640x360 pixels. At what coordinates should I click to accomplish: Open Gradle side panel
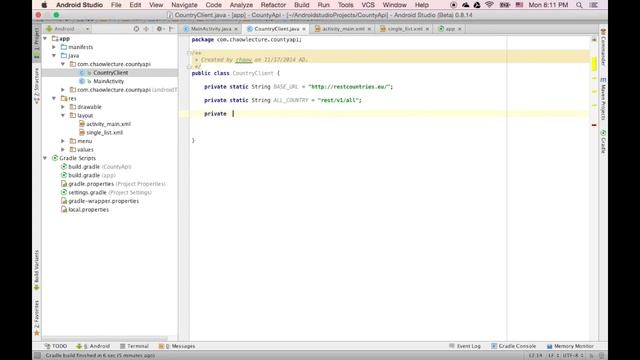click(x=603, y=142)
